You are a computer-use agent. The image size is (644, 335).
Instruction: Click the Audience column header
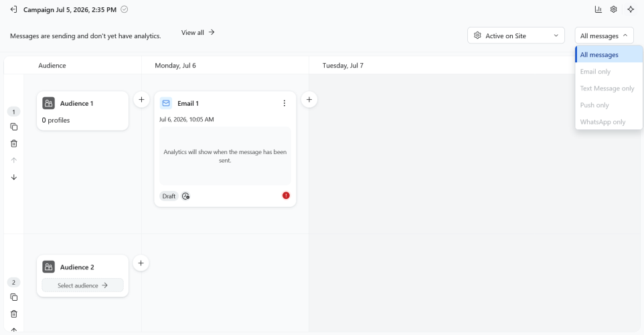pyautogui.click(x=52, y=66)
